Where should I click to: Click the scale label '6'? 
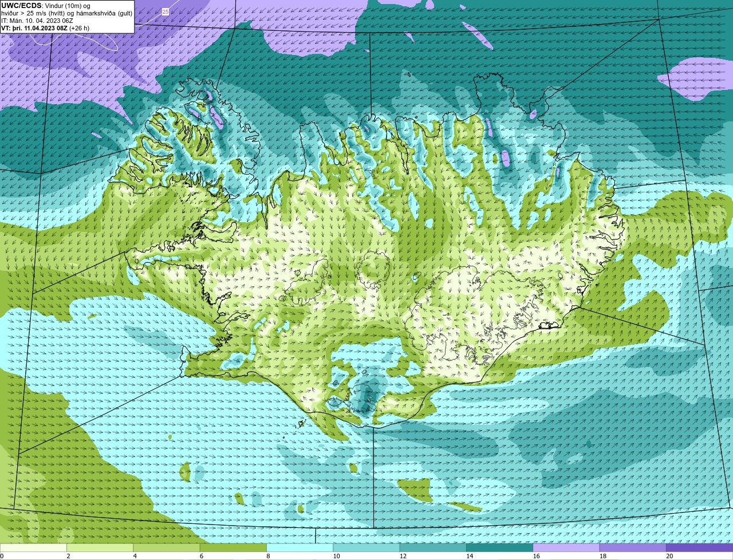(202, 556)
